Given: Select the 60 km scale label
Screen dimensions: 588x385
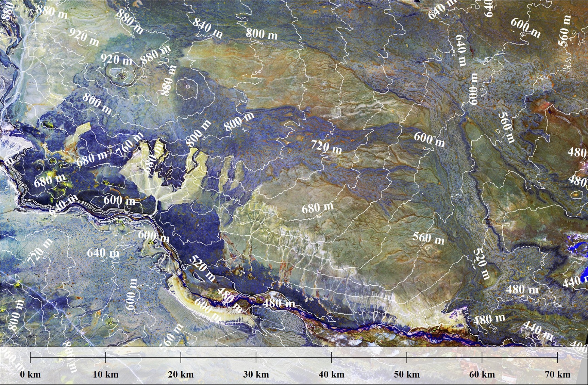Looking at the screenshot, I should pos(482,374).
